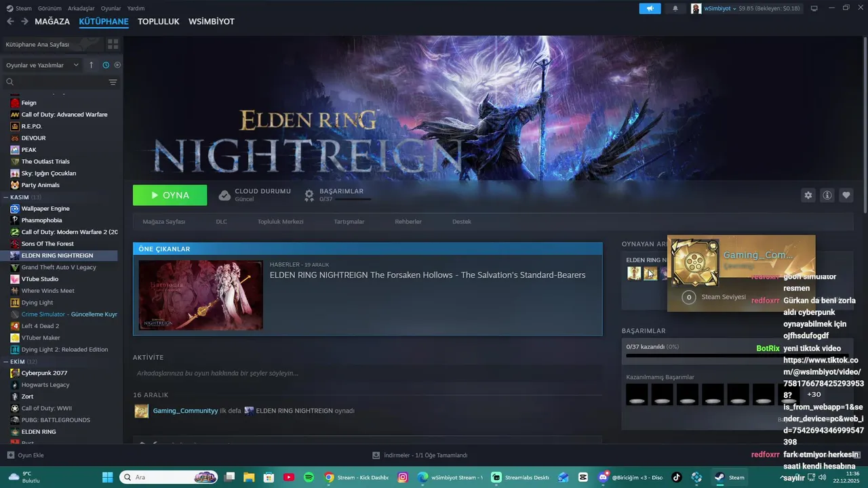
Task: Toggle show ready-to-play games only icon
Action: (x=117, y=65)
